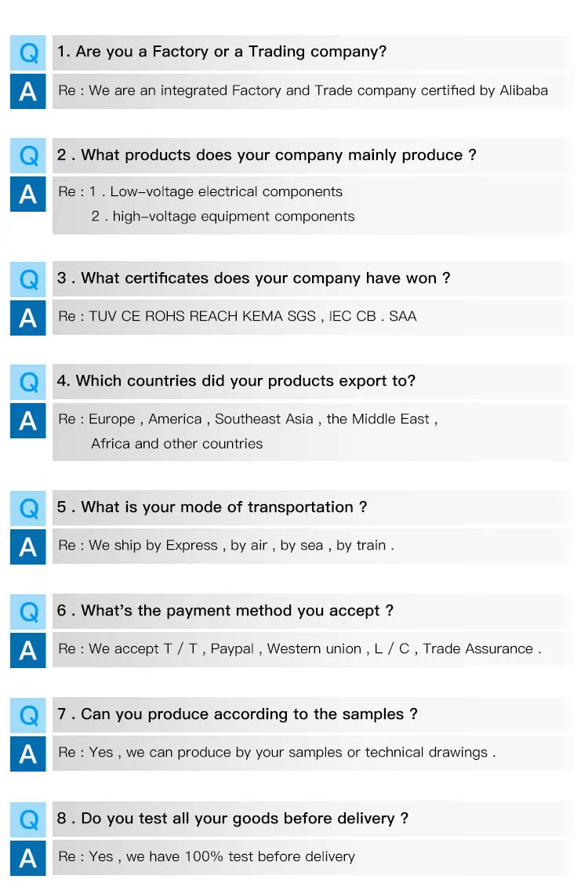
Task: Click the A icon beside the TUV CE ROHS answer
Action: (x=28, y=317)
